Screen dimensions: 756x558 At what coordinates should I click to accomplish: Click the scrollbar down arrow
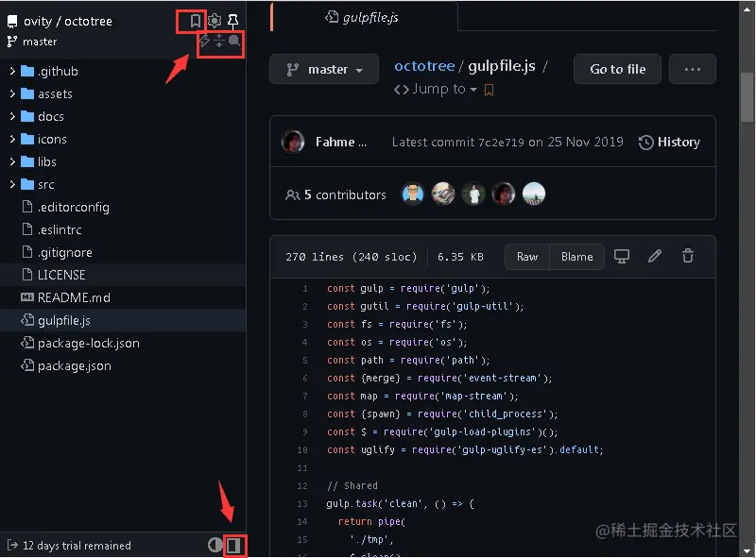(x=747, y=550)
